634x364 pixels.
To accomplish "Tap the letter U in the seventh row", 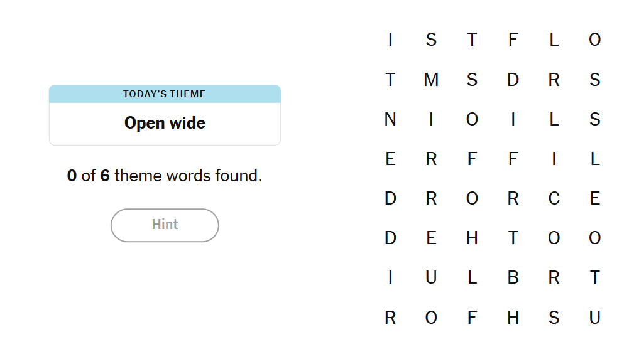I will [431, 277].
